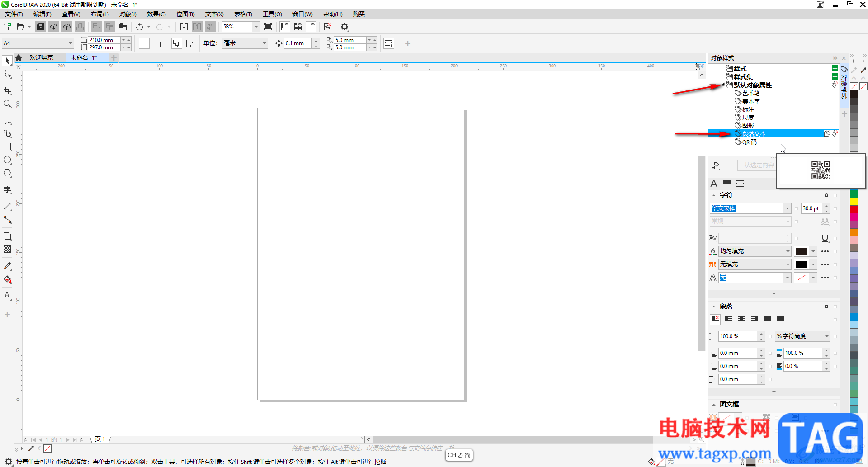Screen dimensions: 868x467
Task: Select the Crop tool
Action: point(7,91)
